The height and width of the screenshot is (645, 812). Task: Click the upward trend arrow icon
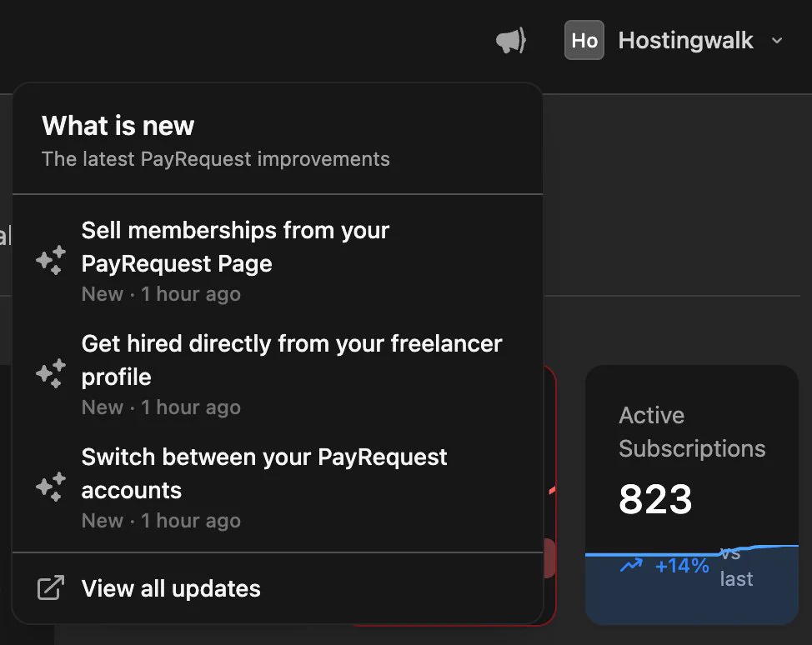(631, 565)
